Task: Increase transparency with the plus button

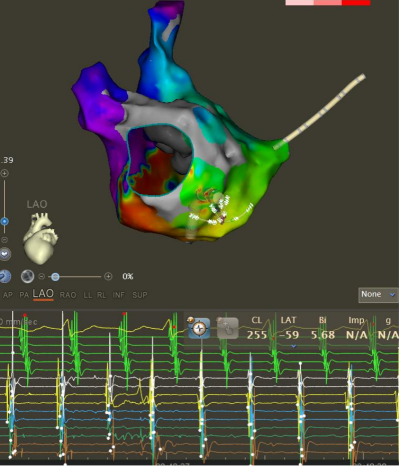Action: 108,276
